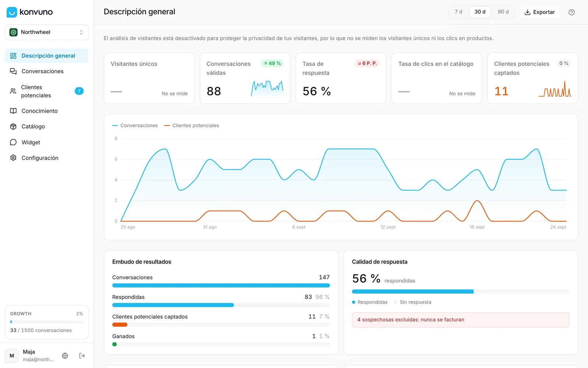Toggle the Clientes potenciales chart legend series
This screenshot has height=368, width=588.
[191, 125]
